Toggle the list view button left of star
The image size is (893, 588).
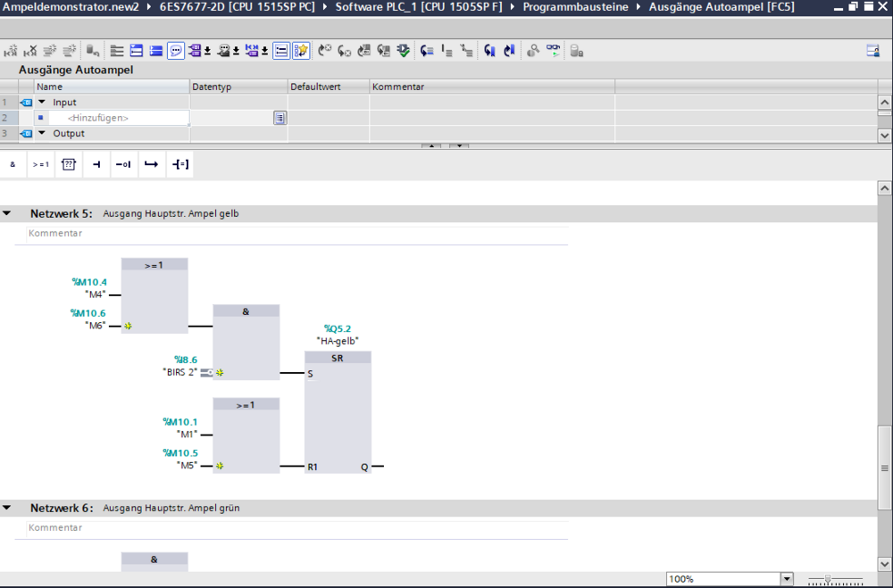click(281, 51)
